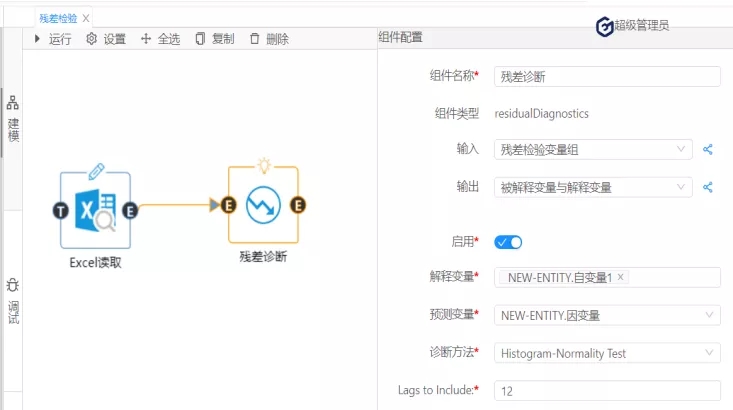
Task: Click share icon next to 输入 field
Action: point(708,150)
